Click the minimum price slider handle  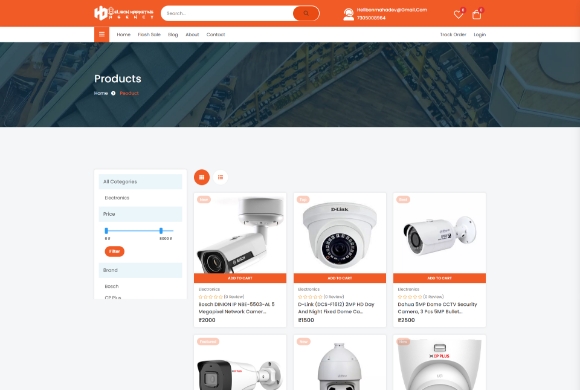click(106, 231)
